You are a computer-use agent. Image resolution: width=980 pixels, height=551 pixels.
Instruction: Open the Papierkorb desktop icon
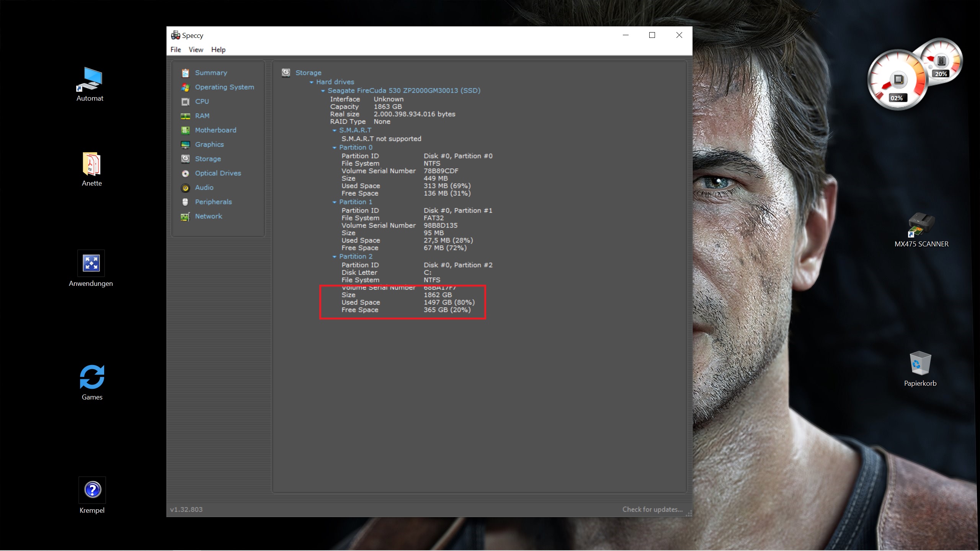(920, 364)
